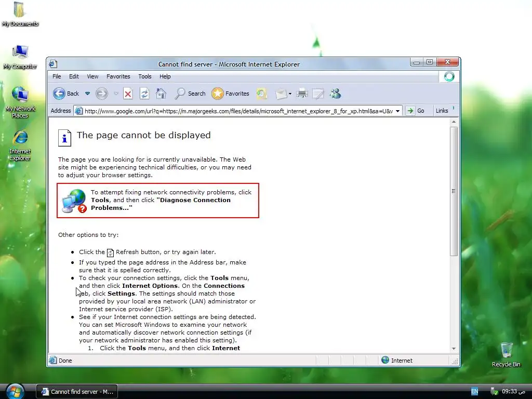Select the Recycle Bin desktop icon
The image size is (532, 399).
(x=506, y=355)
